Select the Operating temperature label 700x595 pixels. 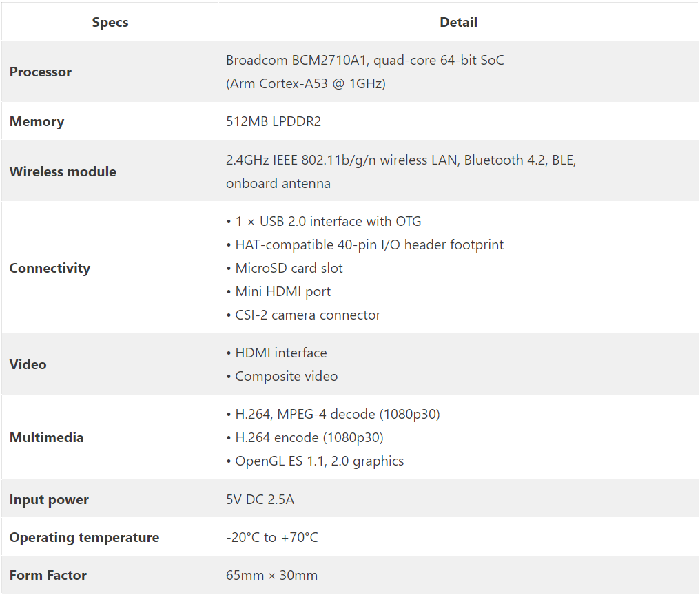(x=84, y=537)
